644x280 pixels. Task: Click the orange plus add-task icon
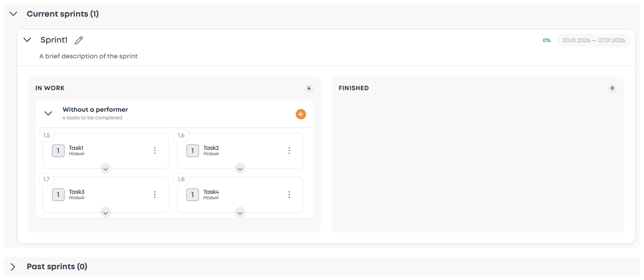pos(301,114)
